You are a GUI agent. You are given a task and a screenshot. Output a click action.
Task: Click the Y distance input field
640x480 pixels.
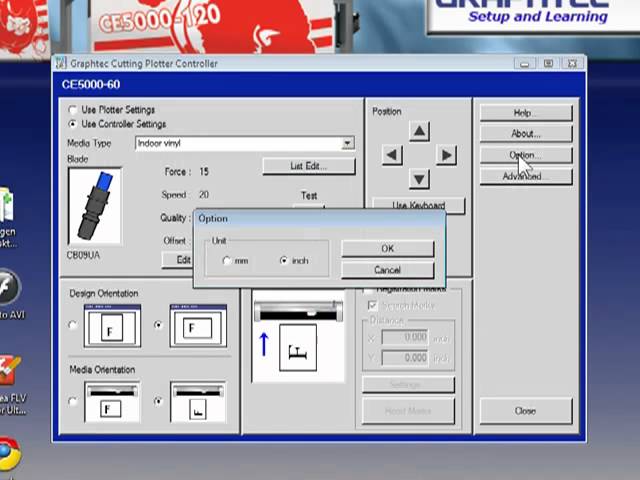[404, 358]
